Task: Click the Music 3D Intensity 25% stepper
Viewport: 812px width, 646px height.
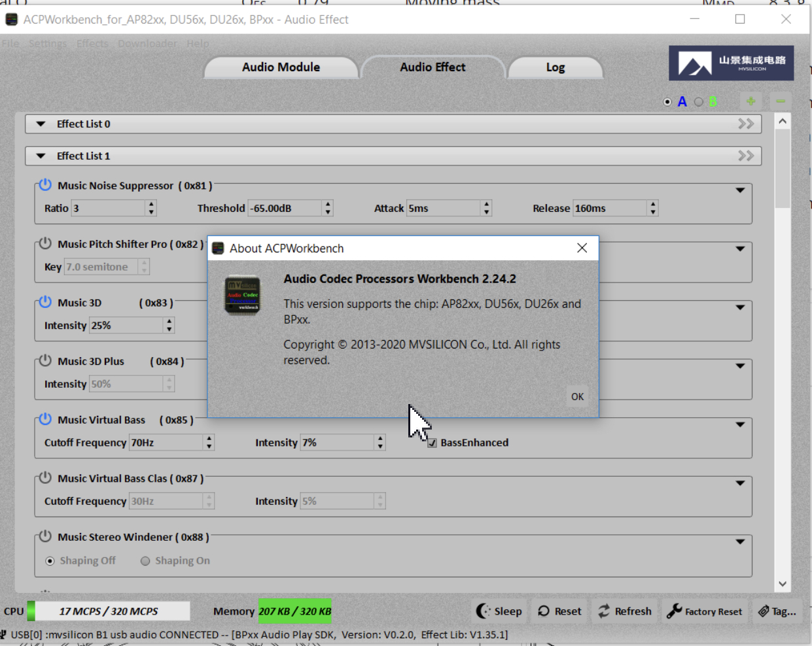Action: click(169, 325)
